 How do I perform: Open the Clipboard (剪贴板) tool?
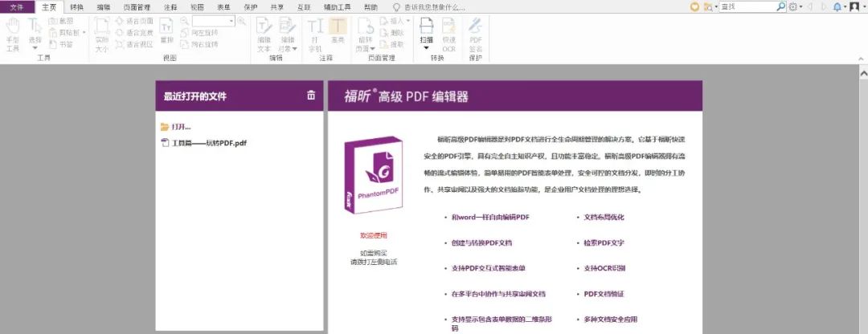64,33
